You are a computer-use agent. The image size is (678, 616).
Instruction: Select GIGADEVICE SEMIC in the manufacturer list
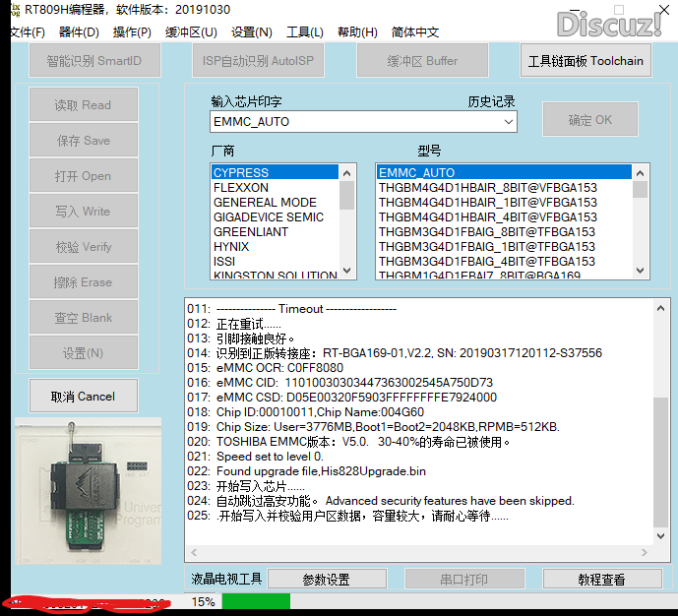(x=275, y=217)
